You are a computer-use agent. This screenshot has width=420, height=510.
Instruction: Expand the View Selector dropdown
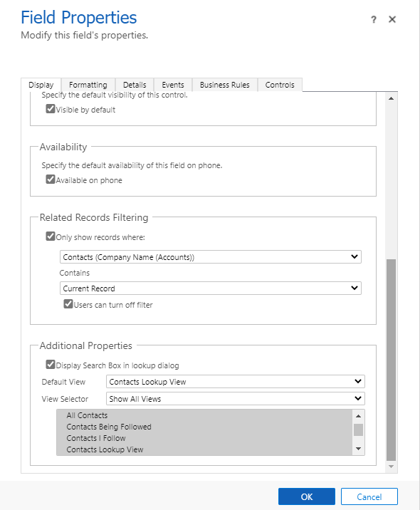tap(236, 399)
